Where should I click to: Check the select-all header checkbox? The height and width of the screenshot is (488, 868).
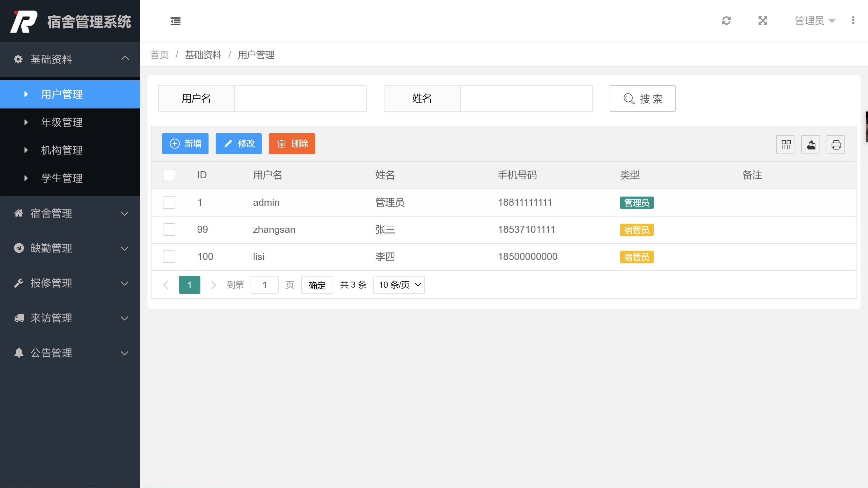pyautogui.click(x=169, y=175)
